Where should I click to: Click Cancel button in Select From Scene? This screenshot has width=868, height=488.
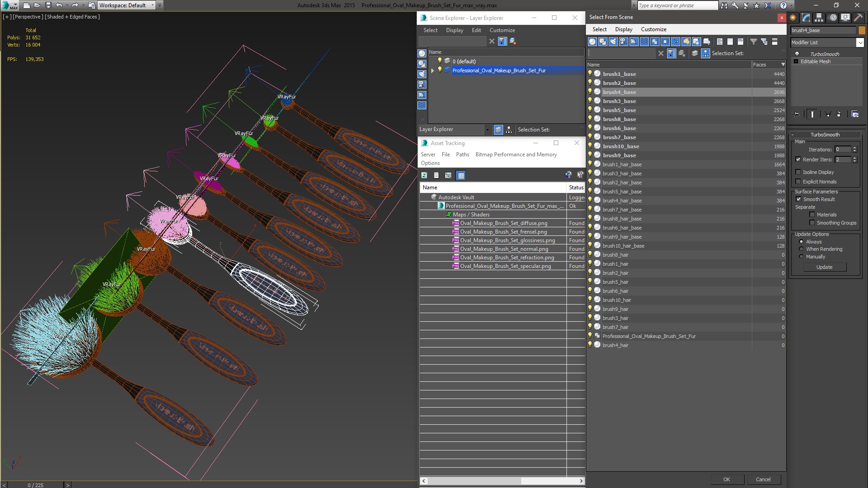[763, 479]
